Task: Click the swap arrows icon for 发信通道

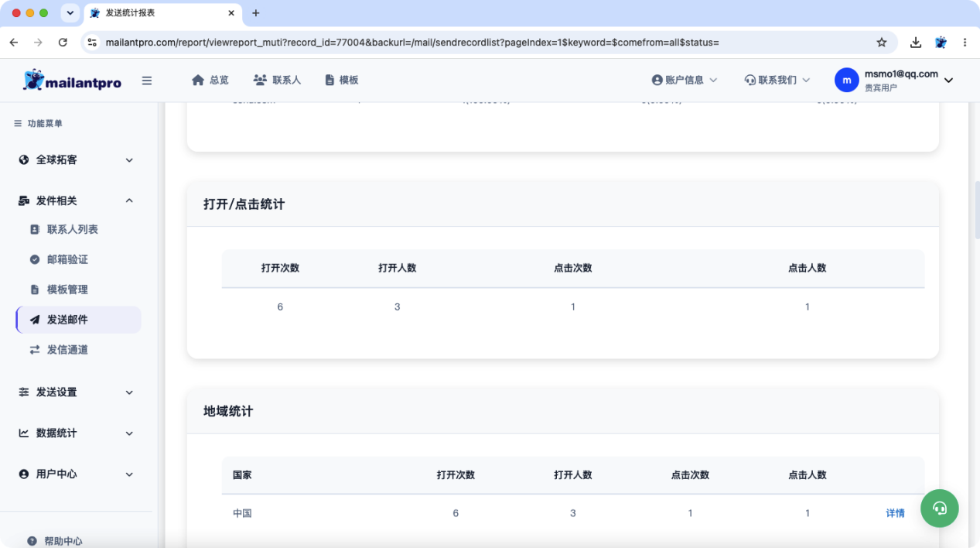Action: [x=35, y=350]
